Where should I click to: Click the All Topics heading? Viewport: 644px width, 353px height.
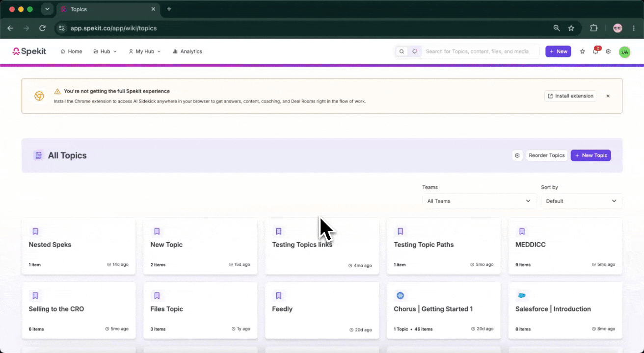(x=67, y=155)
